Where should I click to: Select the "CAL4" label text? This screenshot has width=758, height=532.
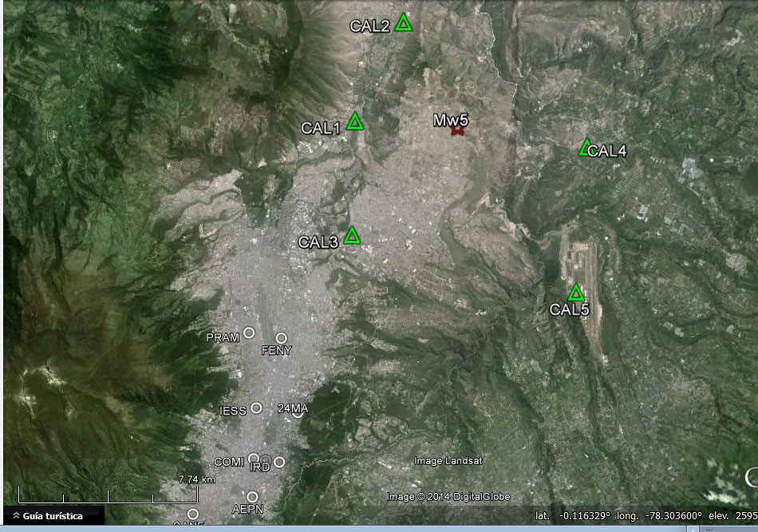pyautogui.click(x=607, y=152)
